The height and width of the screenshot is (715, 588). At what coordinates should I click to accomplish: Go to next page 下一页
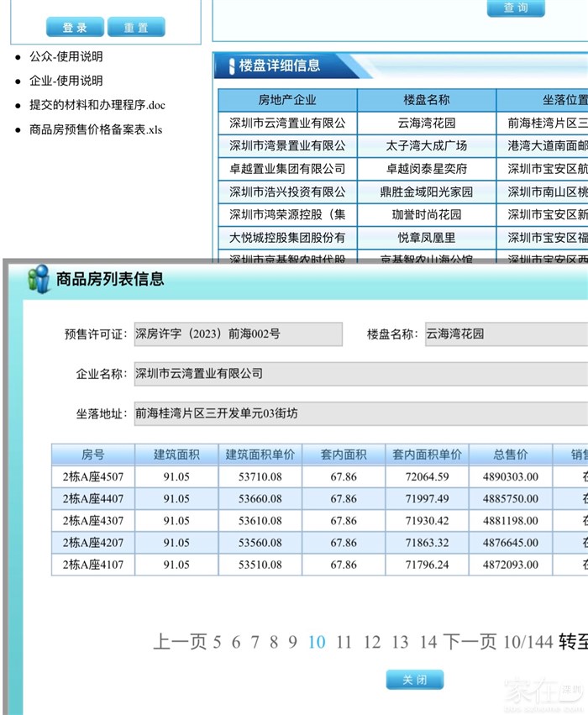470,643
